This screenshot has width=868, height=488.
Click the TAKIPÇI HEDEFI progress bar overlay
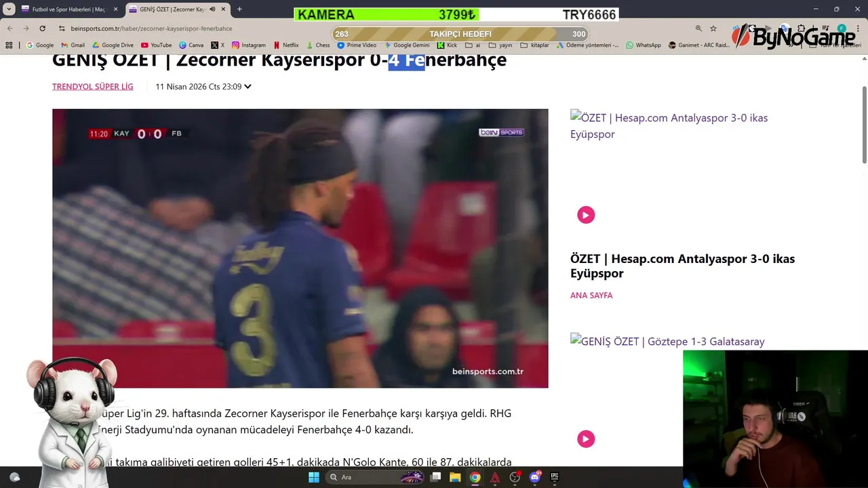pos(460,34)
